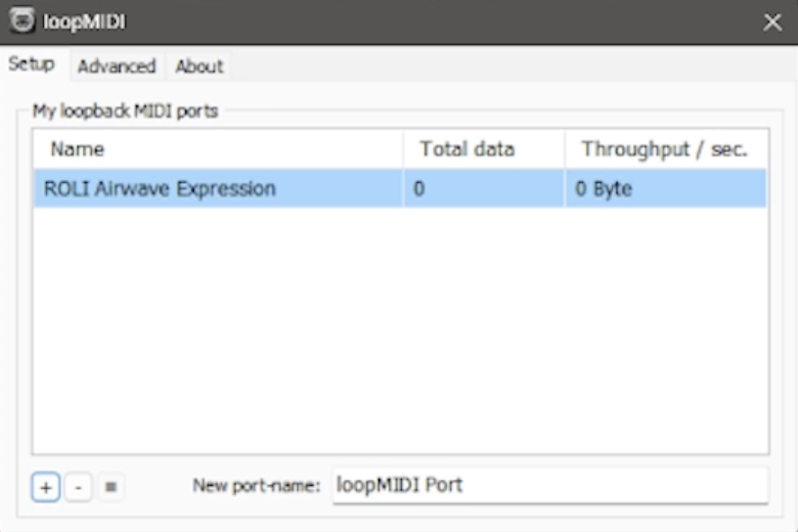Open the Advanced tab
The image size is (798, 532).
pos(116,66)
